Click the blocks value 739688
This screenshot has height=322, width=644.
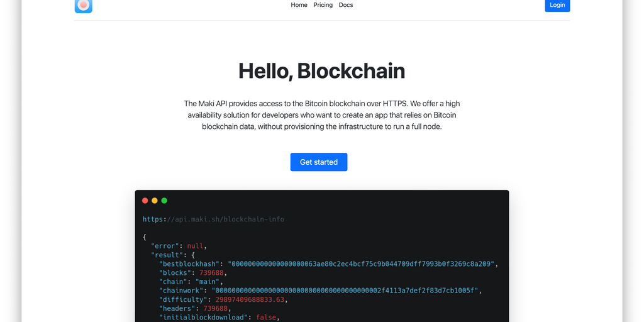pyautogui.click(x=211, y=273)
